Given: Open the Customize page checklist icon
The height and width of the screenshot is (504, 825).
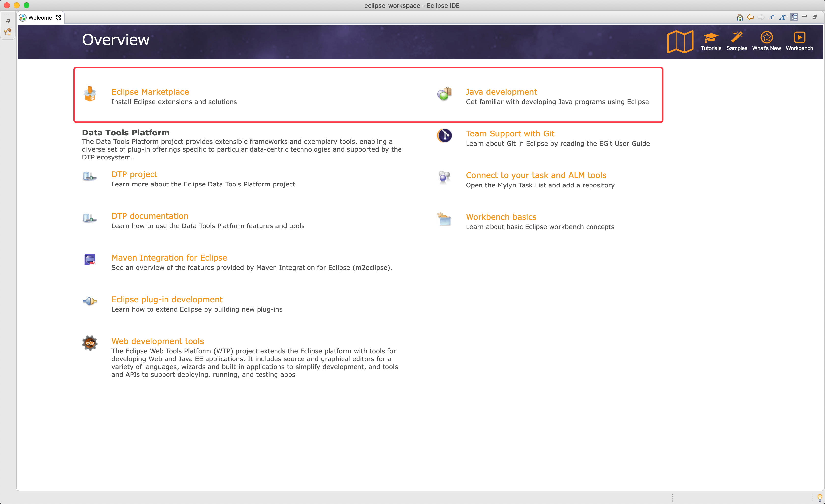Looking at the screenshot, I should pos(794,17).
